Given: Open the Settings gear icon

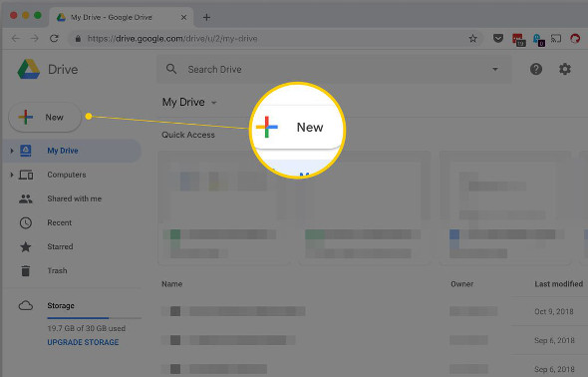Looking at the screenshot, I should pyautogui.click(x=565, y=69).
